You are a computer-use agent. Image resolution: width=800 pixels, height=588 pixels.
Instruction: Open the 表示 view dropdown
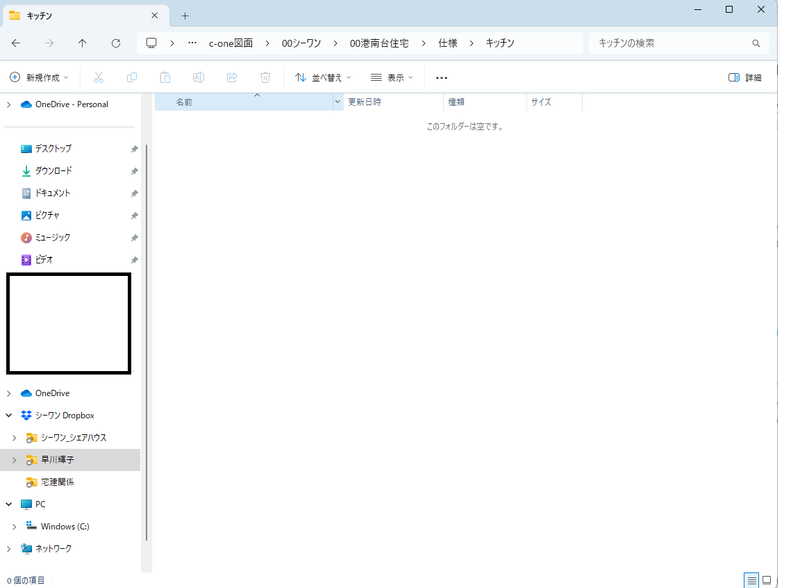point(391,78)
